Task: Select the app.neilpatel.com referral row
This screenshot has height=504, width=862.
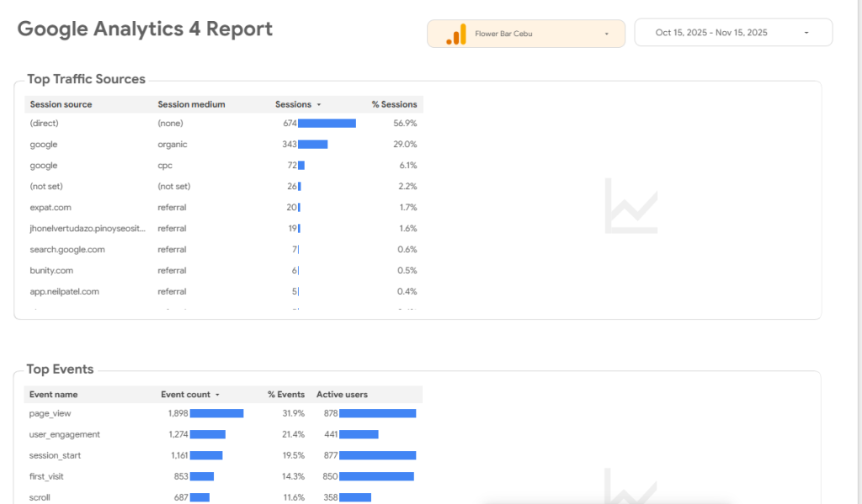Action: 64,291
